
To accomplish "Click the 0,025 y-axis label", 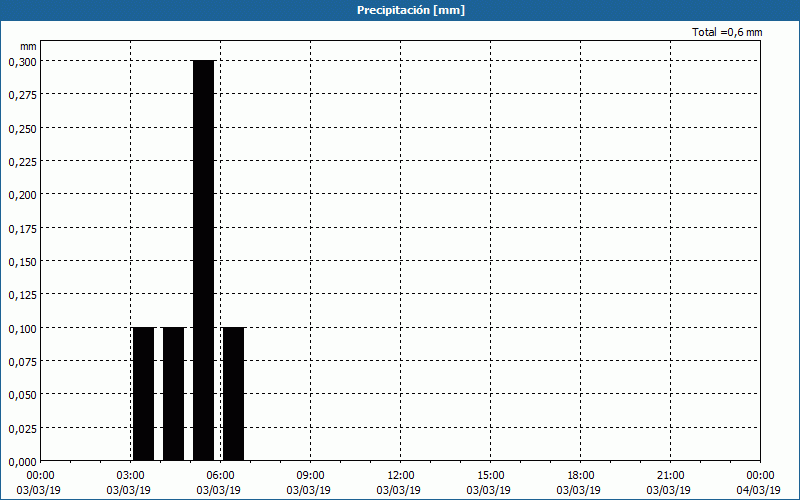I will [22, 428].
